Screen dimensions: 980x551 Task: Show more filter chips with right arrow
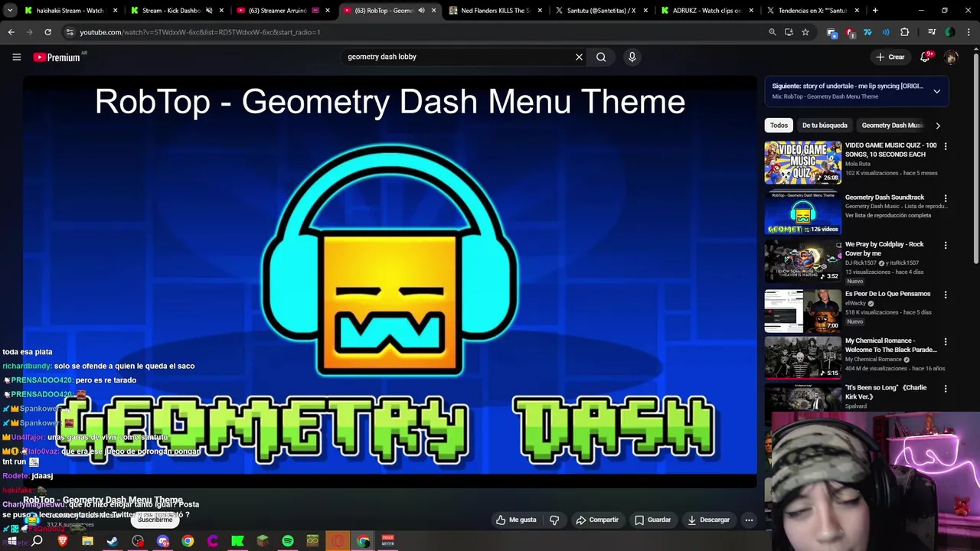point(938,126)
